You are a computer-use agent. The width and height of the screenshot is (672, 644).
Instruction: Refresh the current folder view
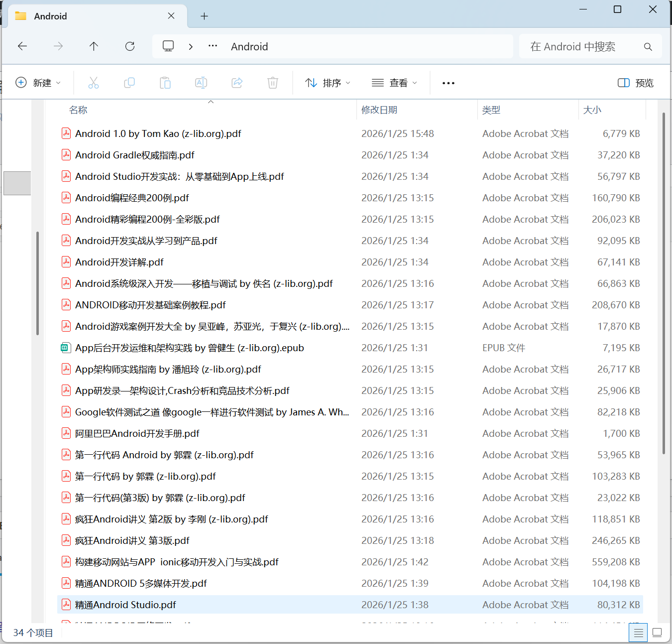tap(130, 46)
